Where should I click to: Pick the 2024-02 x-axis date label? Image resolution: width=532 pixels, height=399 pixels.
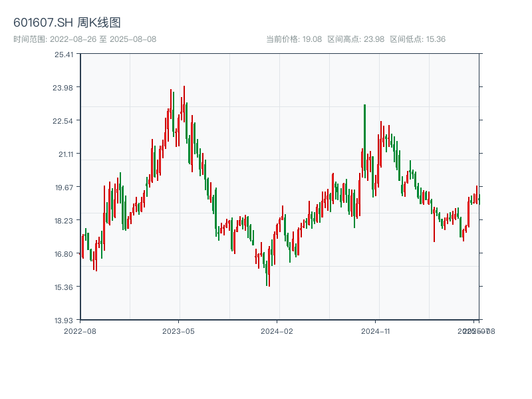click(277, 331)
